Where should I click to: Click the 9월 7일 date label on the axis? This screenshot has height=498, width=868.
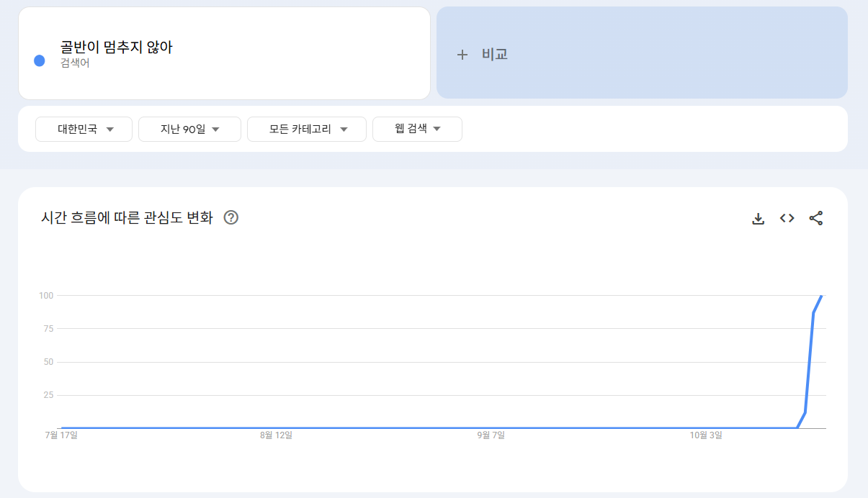491,435
